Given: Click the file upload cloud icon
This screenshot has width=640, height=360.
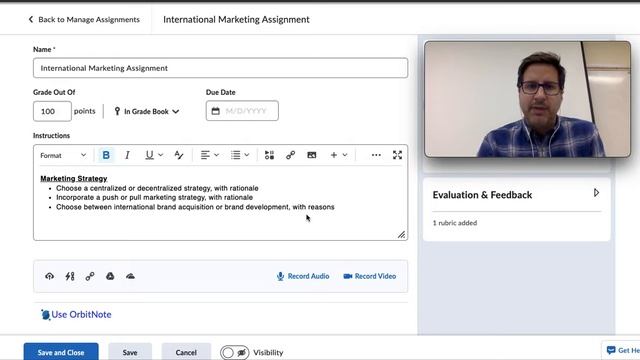Looking at the screenshot, I should (49, 276).
